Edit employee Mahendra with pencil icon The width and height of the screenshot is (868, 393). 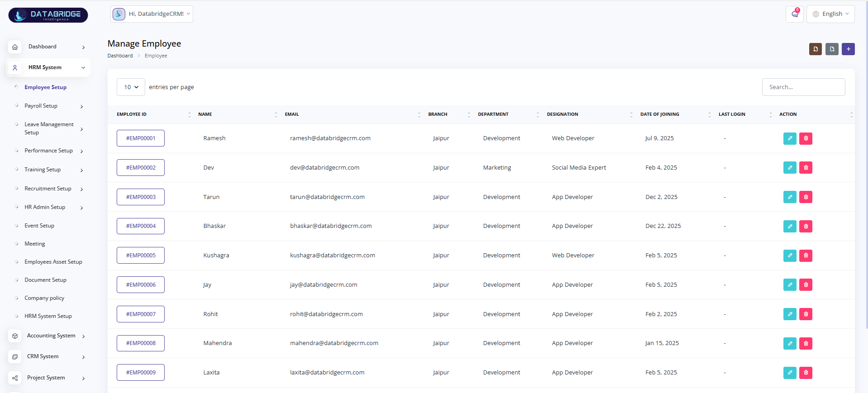pyautogui.click(x=790, y=343)
